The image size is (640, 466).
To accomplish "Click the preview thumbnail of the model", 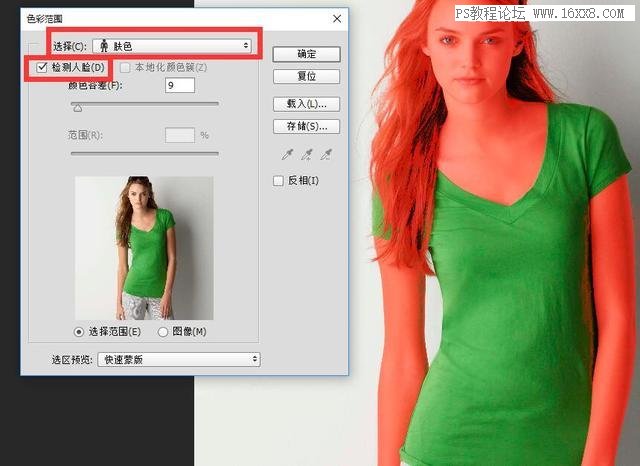I will tap(144, 248).
